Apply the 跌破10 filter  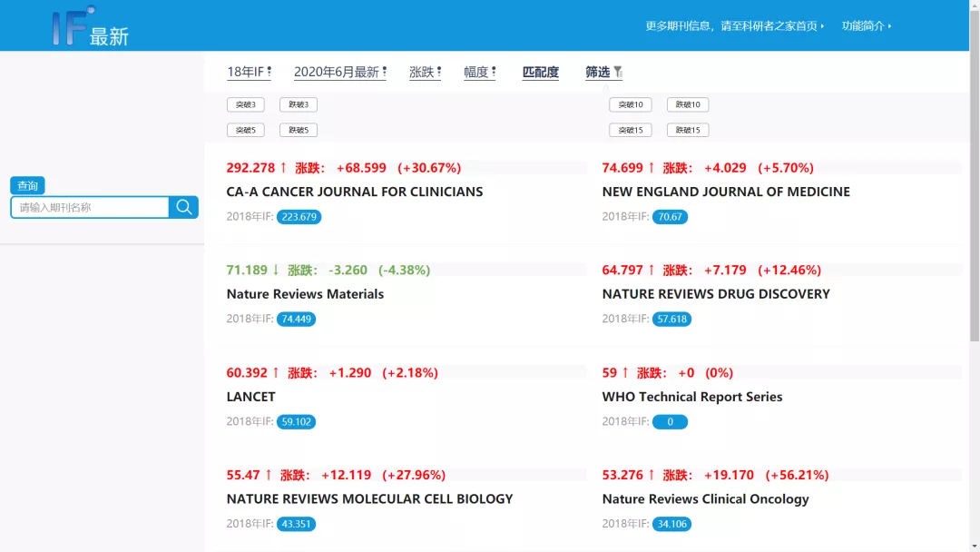[x=688, y=104]
